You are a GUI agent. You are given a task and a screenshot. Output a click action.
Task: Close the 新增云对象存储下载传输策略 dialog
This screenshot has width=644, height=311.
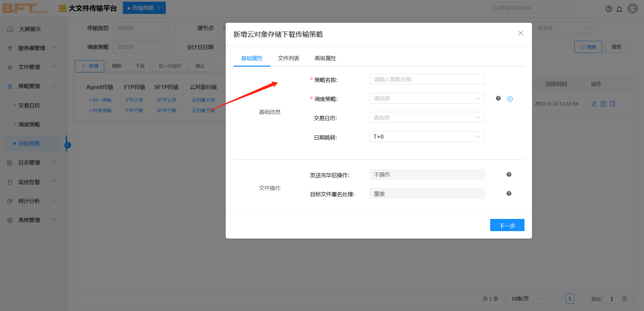point(520,33)
